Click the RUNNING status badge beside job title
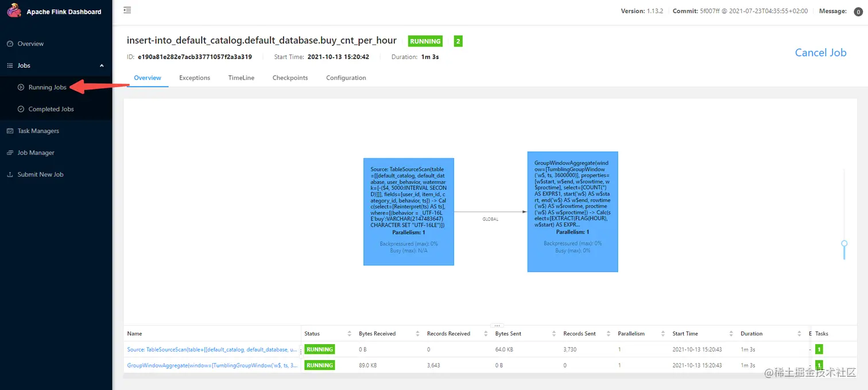Image resolution: width=868 pixels, height=390 pixels. pos(425,41)
